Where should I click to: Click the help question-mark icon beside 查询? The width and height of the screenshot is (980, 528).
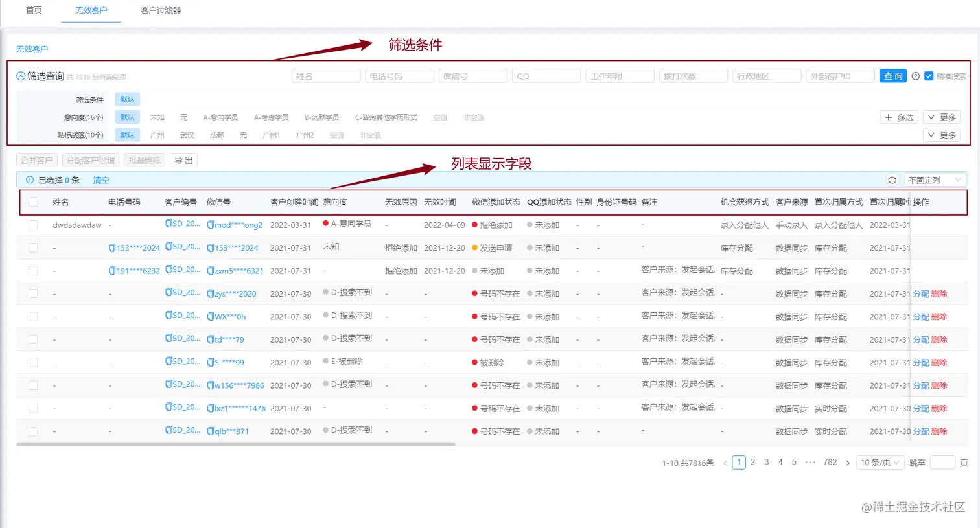point(915,76)
